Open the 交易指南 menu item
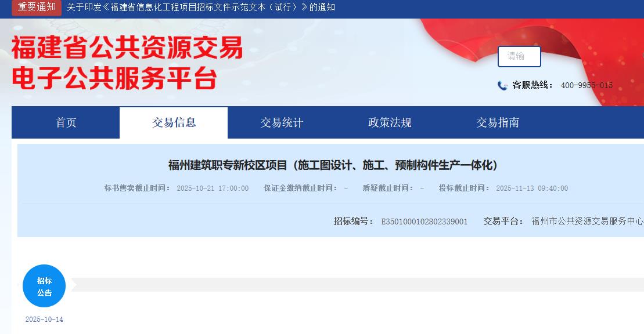 pos(498,122)
